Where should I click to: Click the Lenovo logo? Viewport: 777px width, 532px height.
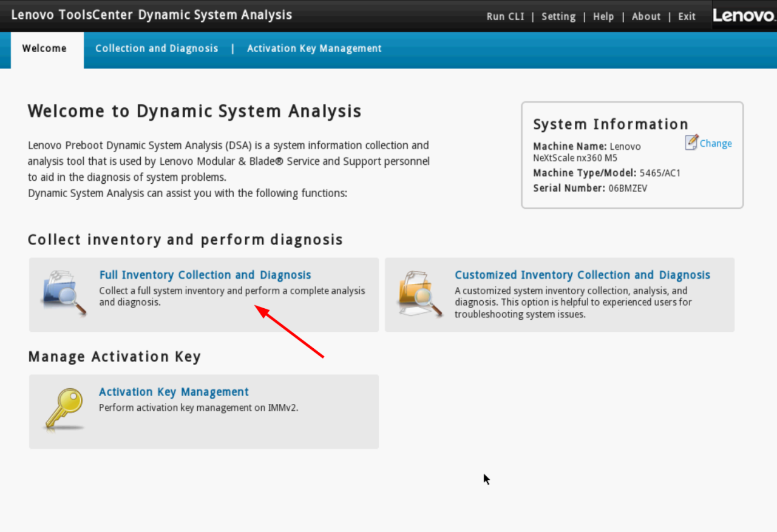pos(744,16)
